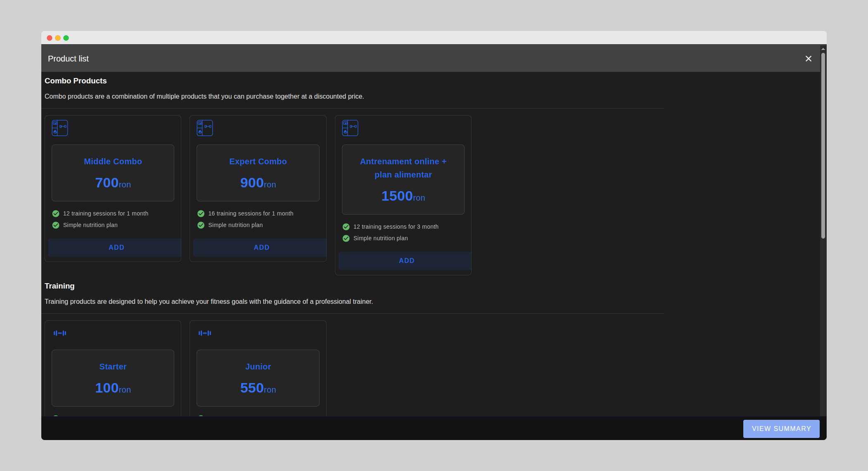
Task: Select the dumbbell icon on the Junior card
Action: [x=205, y=333]
